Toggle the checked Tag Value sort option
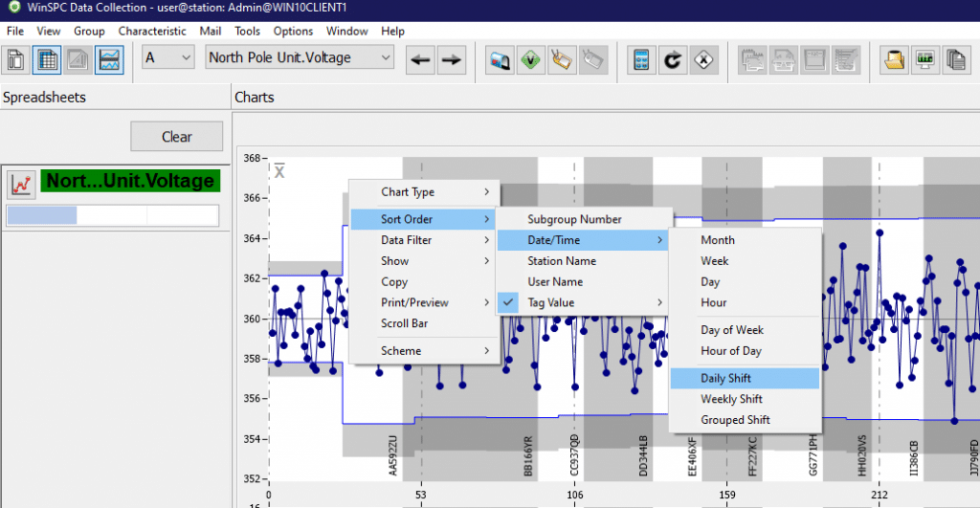The height and width of the screenshot is (508, 980). (550, 302)
